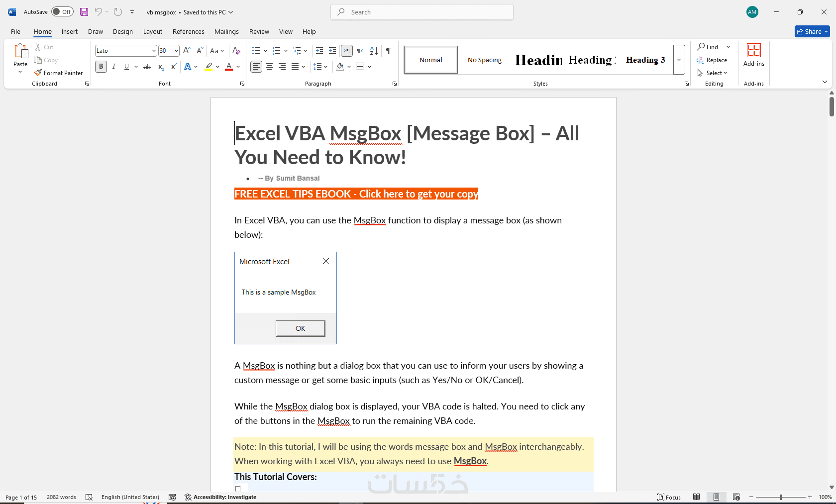Open the Layout tab
Screen dimensions: 836x504
tap(153, 31)
